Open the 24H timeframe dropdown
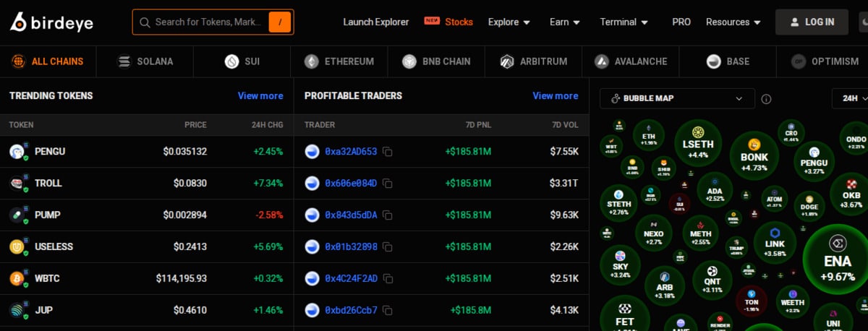This screenshot has height=331, width=868. (850, 98)
